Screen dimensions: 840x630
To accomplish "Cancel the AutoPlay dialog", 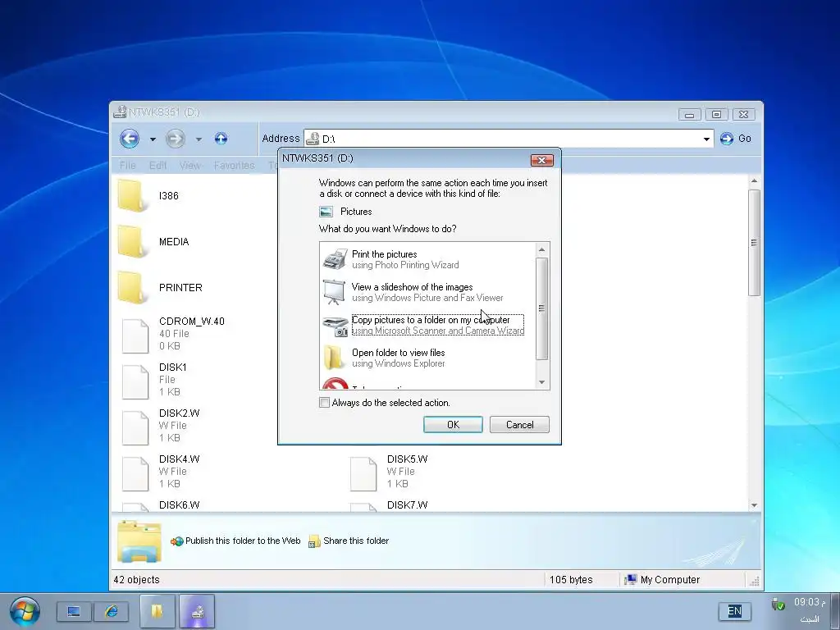I will [519, 424].
